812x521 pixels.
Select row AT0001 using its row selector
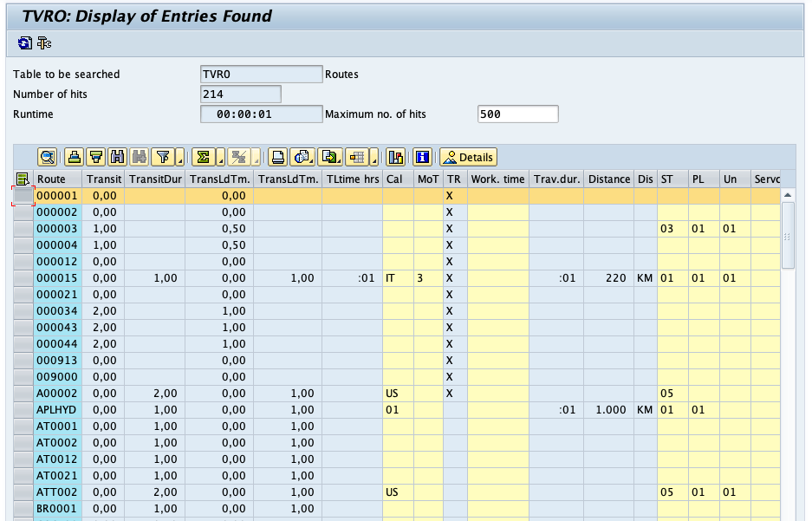pos(23,427)
